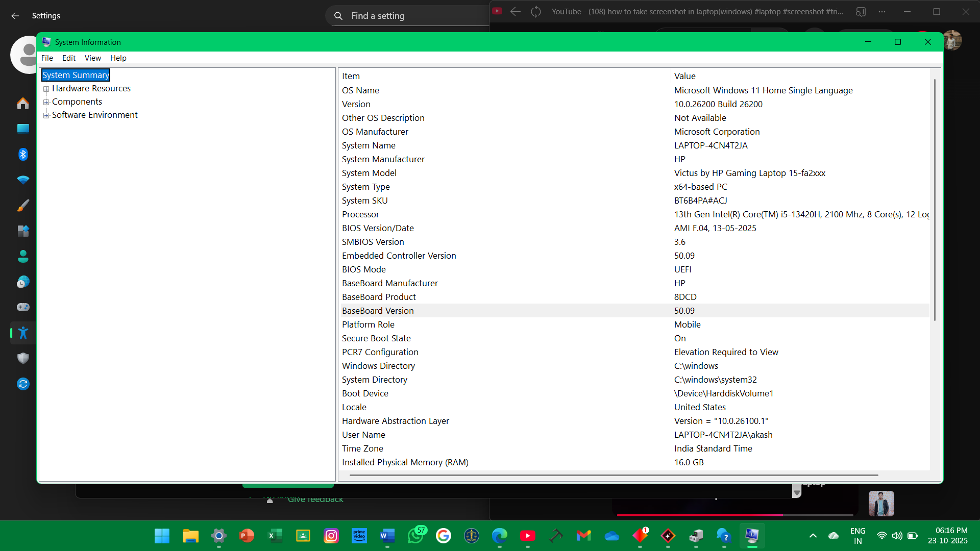Click the Settings back arrow button
The width and height of the screenshot is (980, 551).
15,16
